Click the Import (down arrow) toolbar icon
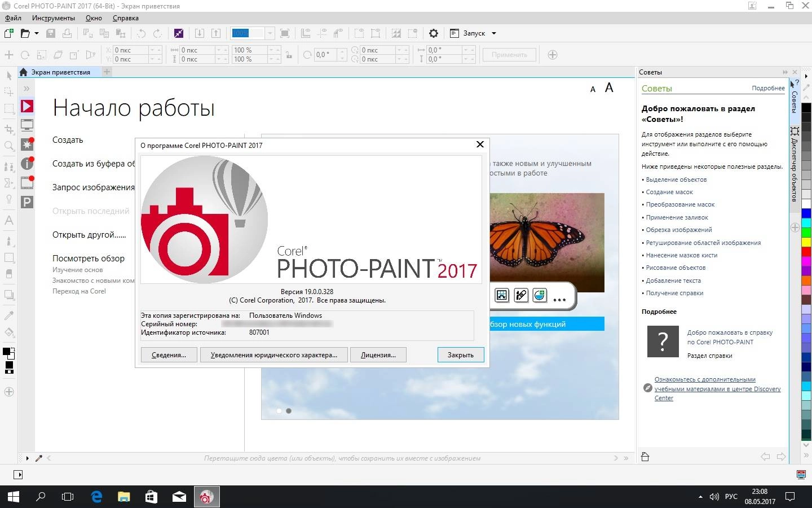 199,33
